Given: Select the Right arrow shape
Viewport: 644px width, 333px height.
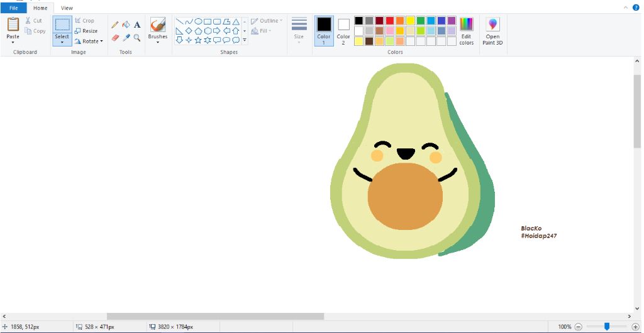Looking at the screenshot, I should [x=217, y=31].
